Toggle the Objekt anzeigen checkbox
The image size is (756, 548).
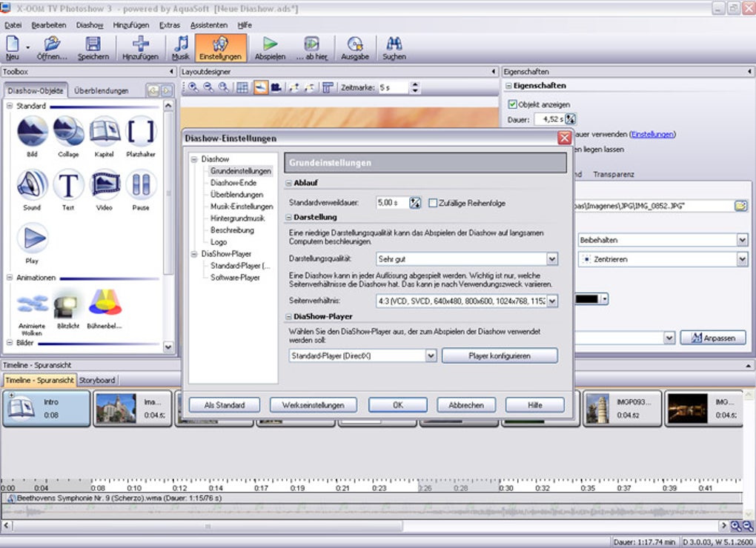512,104
